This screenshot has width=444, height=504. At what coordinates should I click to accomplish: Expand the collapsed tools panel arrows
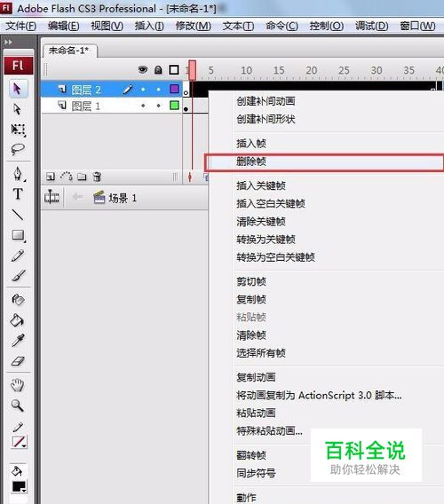click(x=8, y=42)
